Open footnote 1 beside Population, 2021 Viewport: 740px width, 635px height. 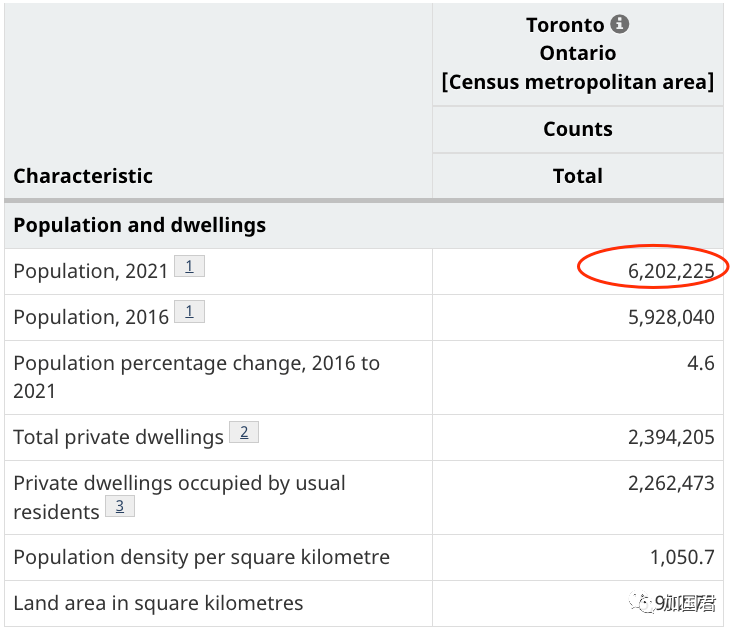click(x=189, y=267)
